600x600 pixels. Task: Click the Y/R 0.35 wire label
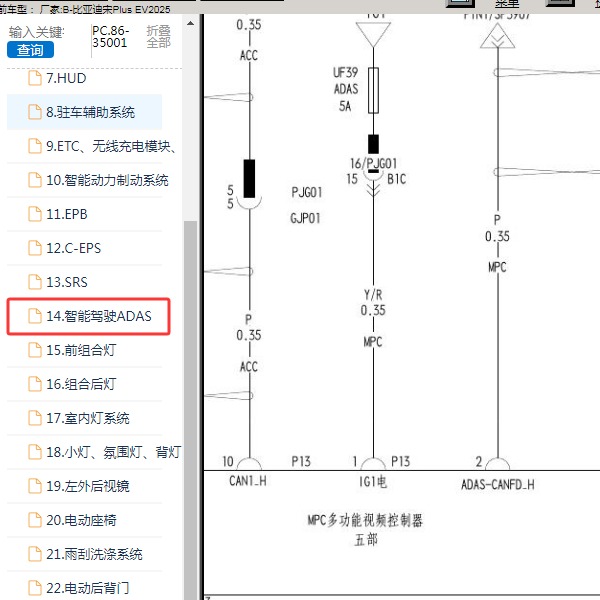click(373, 302)
